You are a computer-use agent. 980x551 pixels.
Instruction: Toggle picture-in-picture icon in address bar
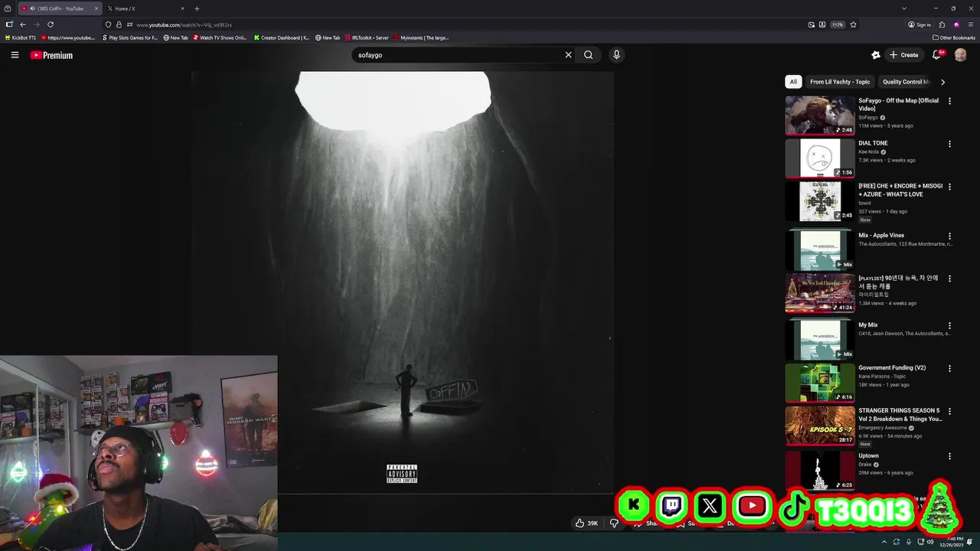(812, 24)
